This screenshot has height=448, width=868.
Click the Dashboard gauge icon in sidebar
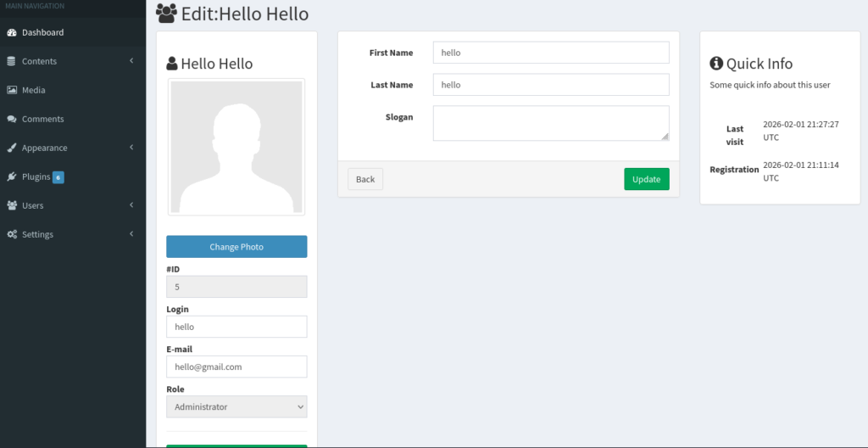[12, 32]
